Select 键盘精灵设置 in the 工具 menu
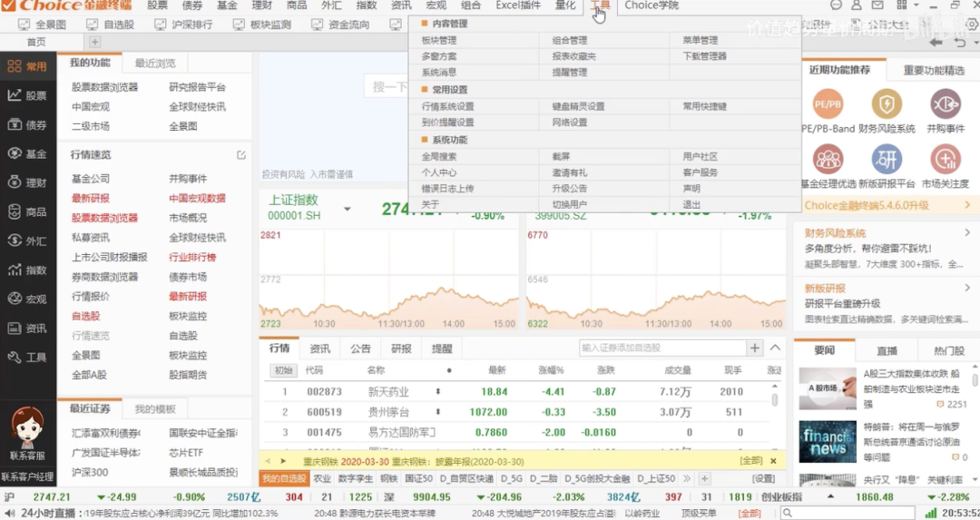 578,106
